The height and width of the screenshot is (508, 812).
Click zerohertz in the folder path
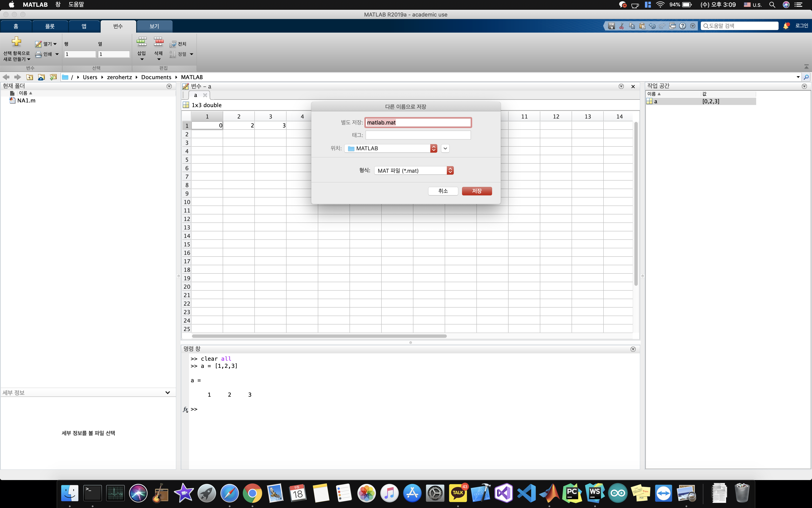[x=119, y=77]
